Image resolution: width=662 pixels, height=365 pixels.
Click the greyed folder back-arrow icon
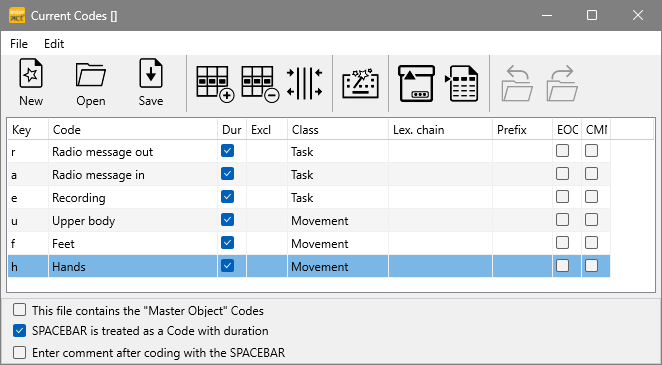tap(517, 84)
